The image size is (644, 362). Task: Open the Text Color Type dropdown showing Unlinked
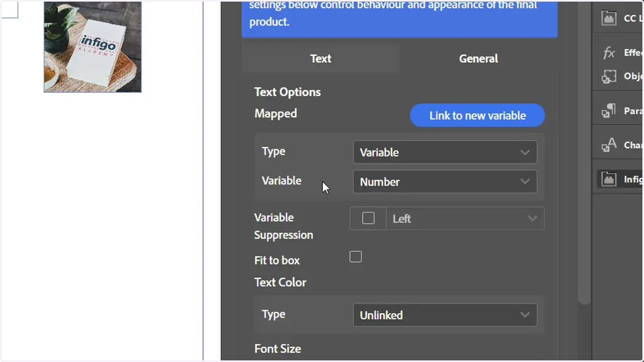pos(445,315)
